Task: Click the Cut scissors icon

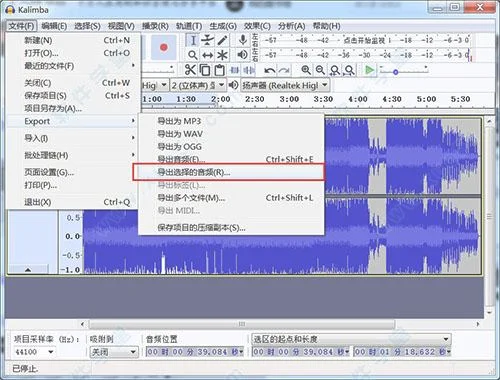Action: (190, 70)
